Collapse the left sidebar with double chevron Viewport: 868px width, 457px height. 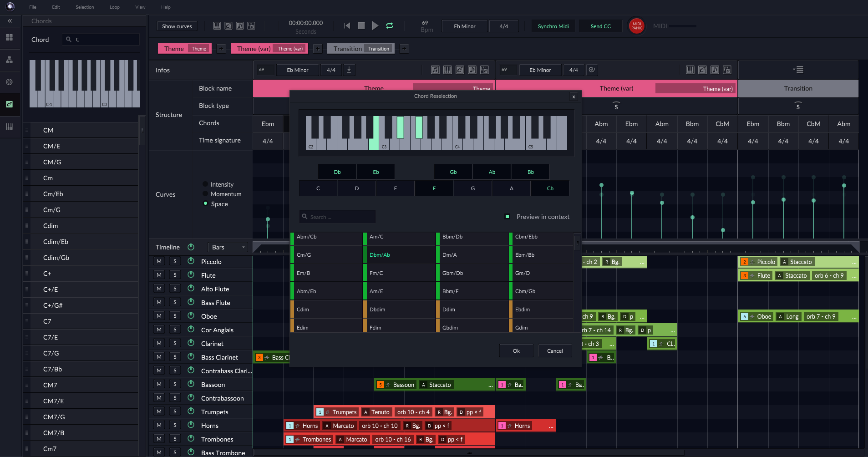[10, 21]
